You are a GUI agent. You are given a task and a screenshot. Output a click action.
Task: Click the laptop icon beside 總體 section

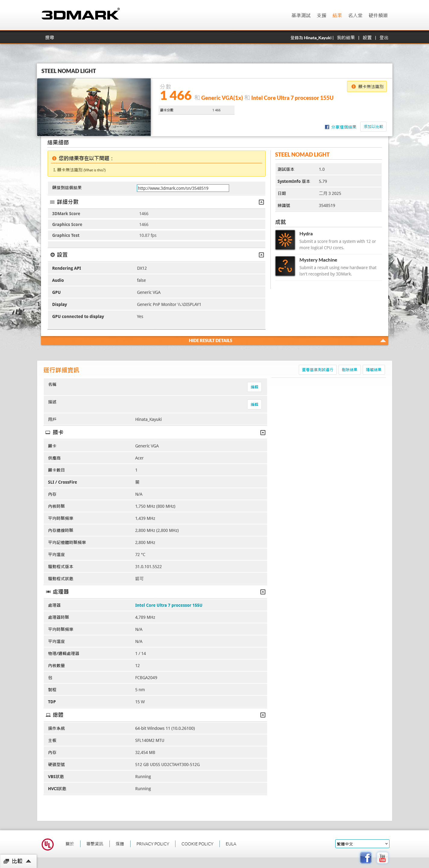48,715
